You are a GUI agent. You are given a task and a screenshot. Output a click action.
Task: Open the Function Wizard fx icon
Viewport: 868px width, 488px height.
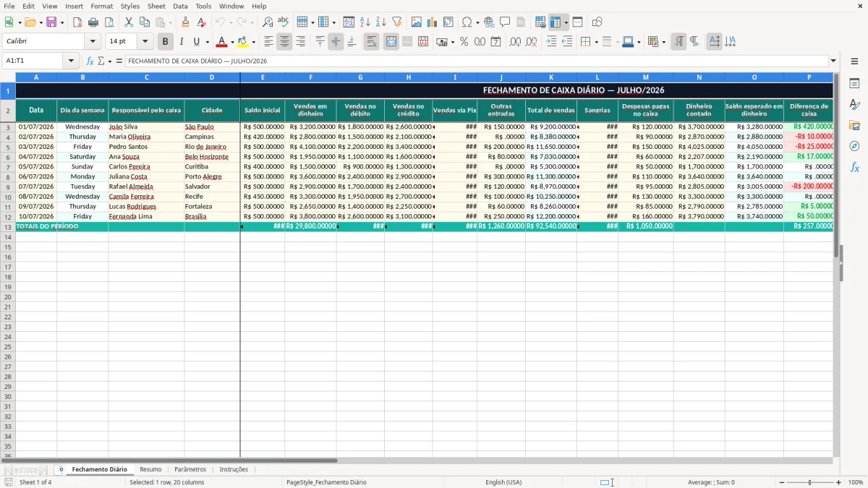(90, 61)
